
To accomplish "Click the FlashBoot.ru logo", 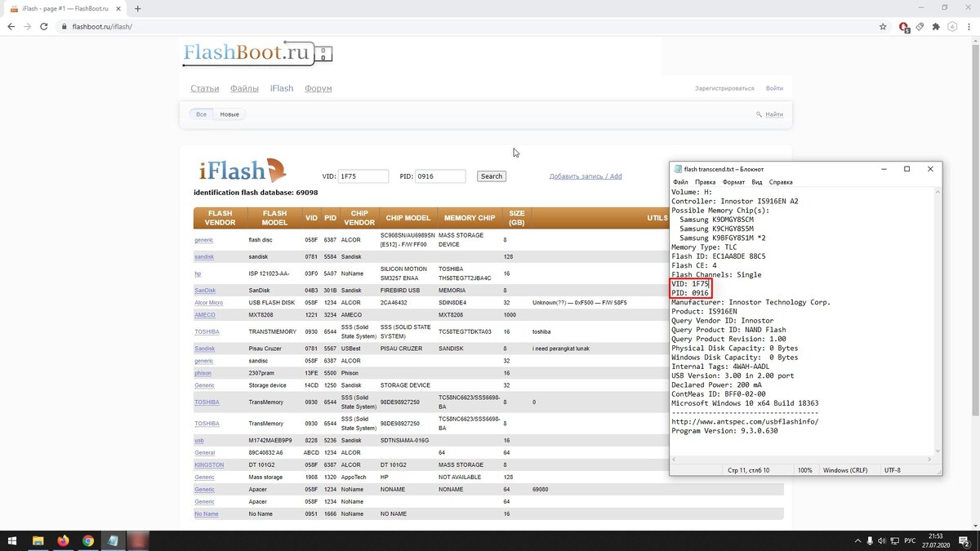I will click(x=257, y=54).
